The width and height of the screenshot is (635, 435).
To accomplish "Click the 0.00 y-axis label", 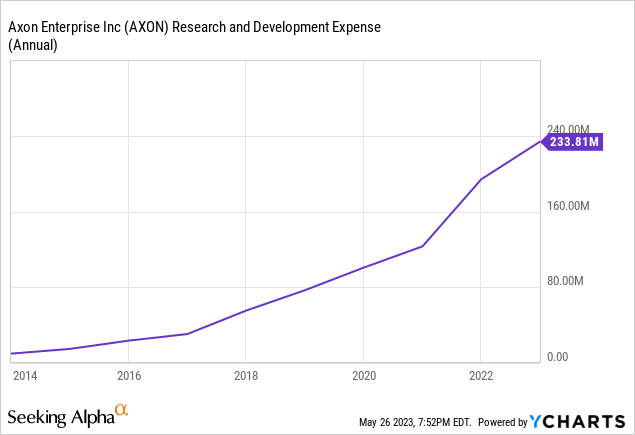I will click(557, 357).
